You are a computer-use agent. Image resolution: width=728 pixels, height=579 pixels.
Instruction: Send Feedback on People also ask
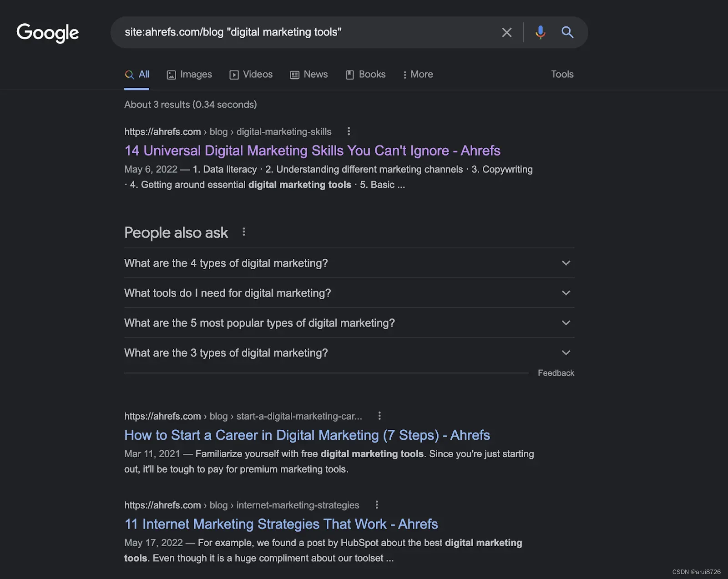(556, 373)
